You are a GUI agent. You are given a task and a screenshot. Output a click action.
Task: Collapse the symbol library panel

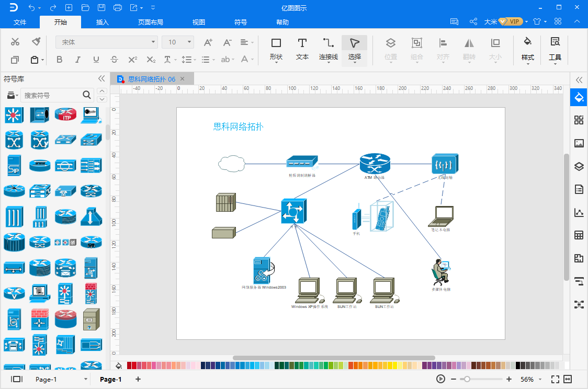101,78
